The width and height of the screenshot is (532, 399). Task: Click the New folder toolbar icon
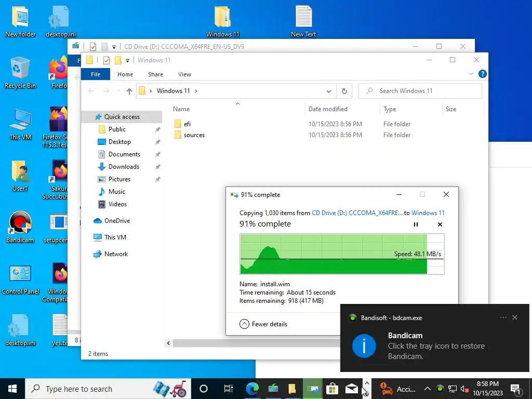click(118, 60)
